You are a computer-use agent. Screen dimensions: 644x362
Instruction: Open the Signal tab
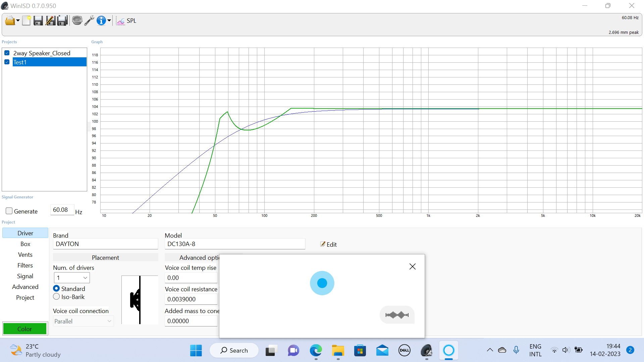coord(25,276)
